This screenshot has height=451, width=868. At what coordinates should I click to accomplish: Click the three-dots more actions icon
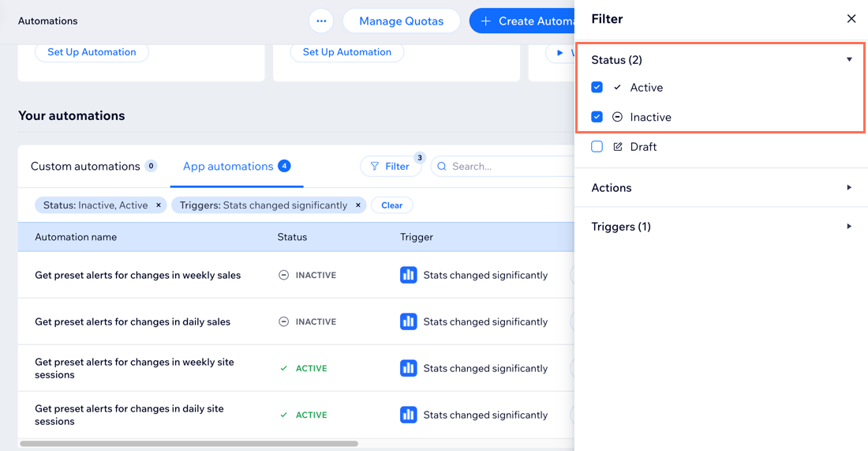pyautogui.click(x=320, y=21)
